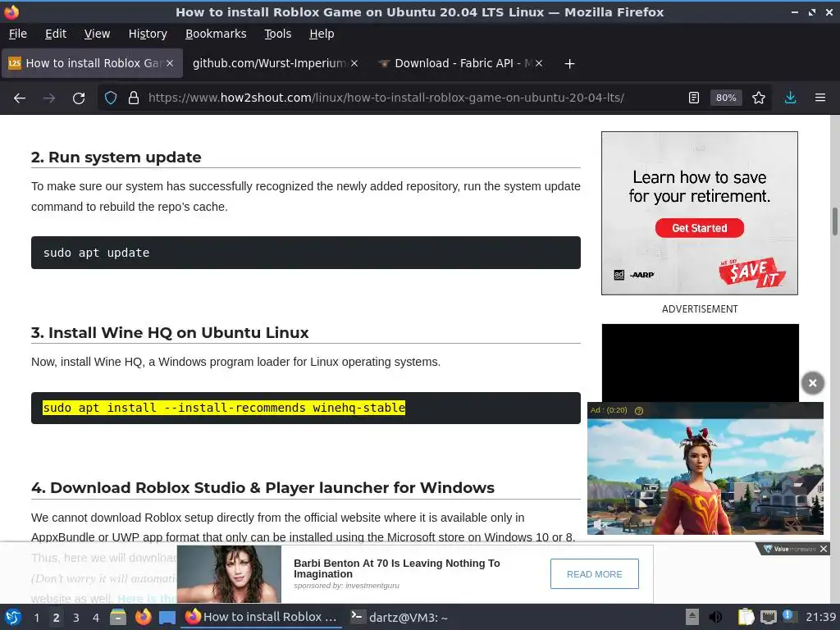Image resolution: width=840 pixels, height=630 pixels.
Task: Toggle reader view for this article
Action: click(x=694, y=98)
